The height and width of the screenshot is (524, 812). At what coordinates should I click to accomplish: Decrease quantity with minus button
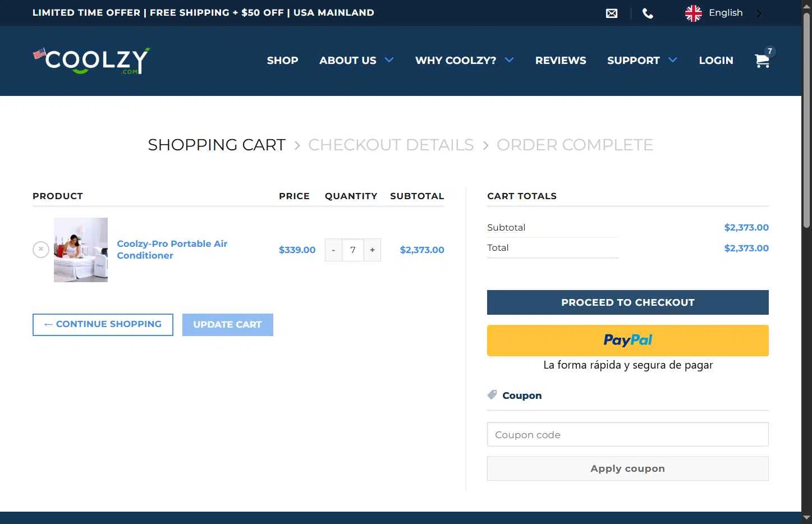tap(333, 250)
